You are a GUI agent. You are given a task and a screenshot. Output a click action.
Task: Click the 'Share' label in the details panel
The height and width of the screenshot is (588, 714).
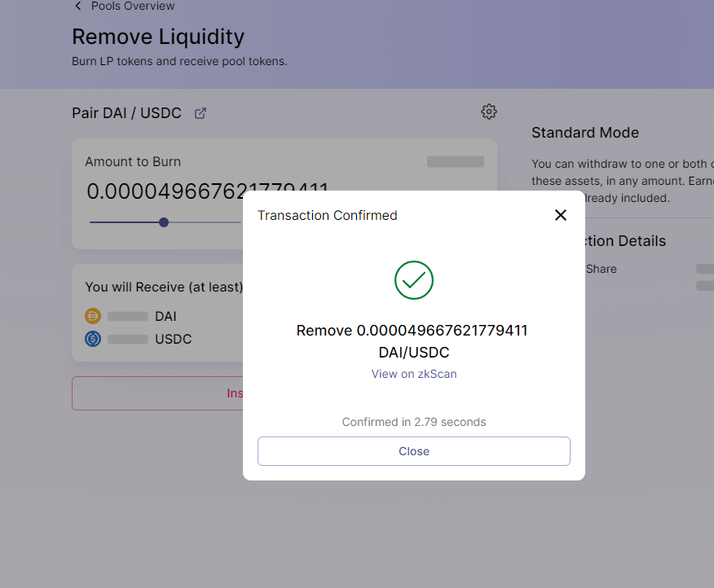[x=601, y=269]
